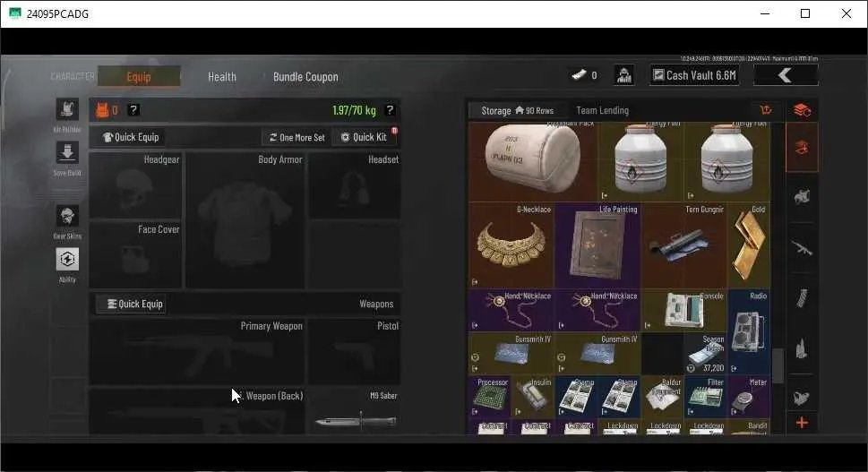Image resolution: width=868 pixels, height=472 pixels.
Task: Select the Weapon (Back) slot
Action: coord(197,411)
